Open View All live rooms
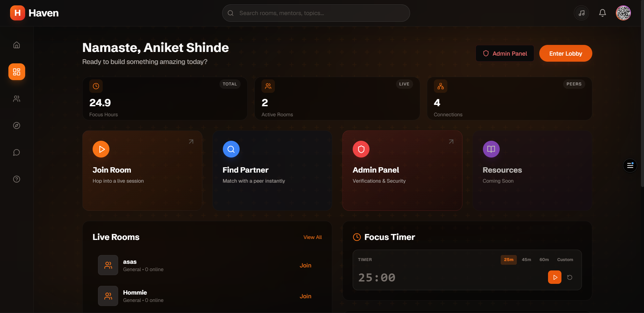This screenshot has height=313, width=644. point(312,237)
